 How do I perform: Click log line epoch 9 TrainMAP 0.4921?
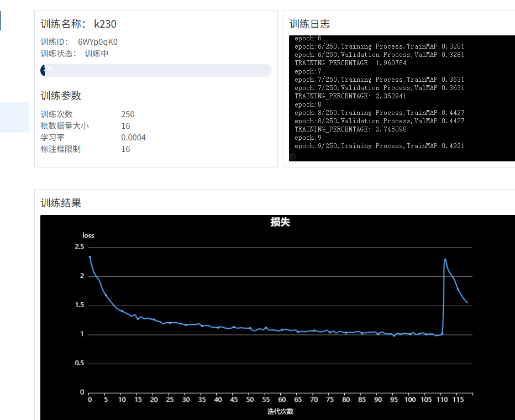pyautogui.click(x=380, y=146)
